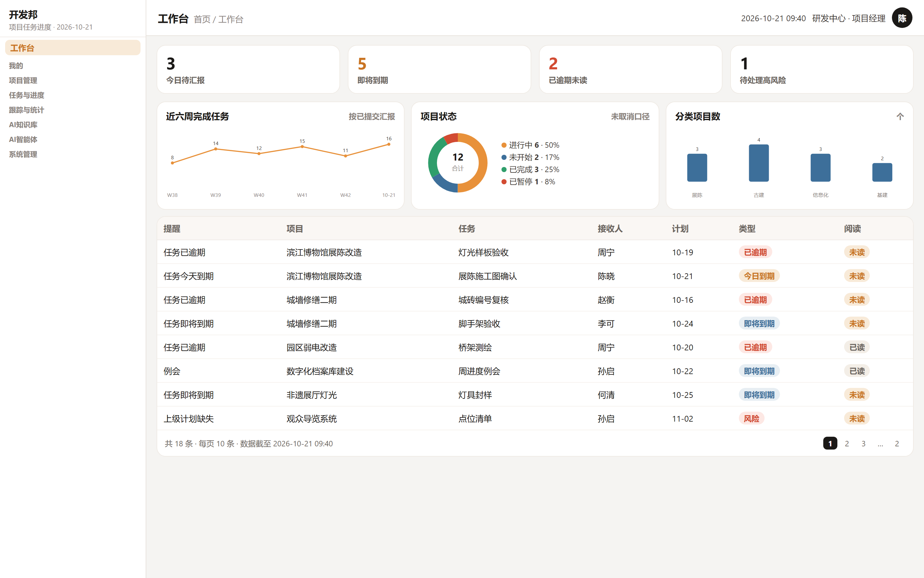Click the 首页 breadcrumb link
This screenshot has height=578, width=924.
click(x=202, y=20)
